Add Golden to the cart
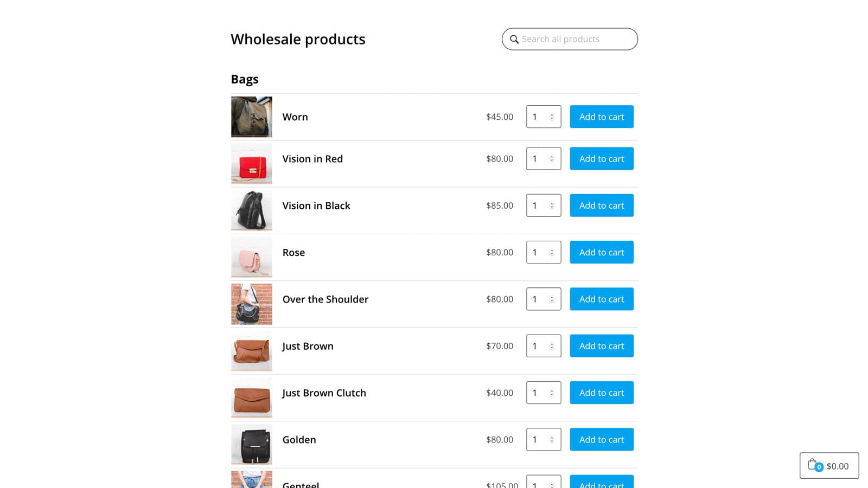Image resolution: width=868 pixels, height=488 pixels. point(601,439)
